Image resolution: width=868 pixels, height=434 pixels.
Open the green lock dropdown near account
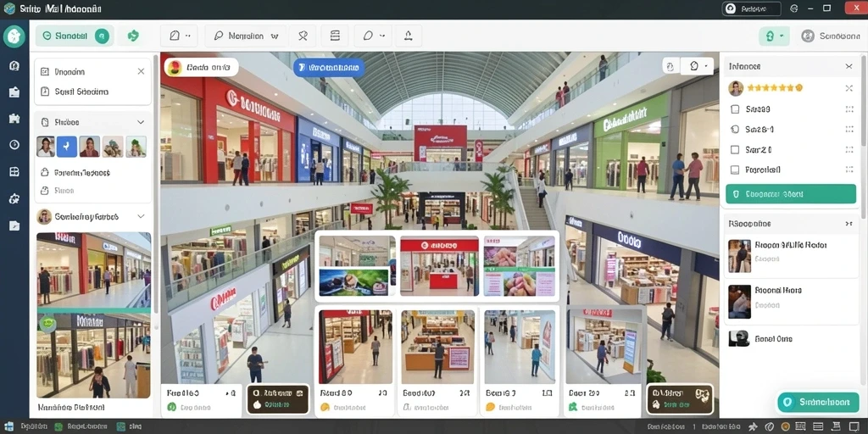pyautogui.click(x=774, y=36)
